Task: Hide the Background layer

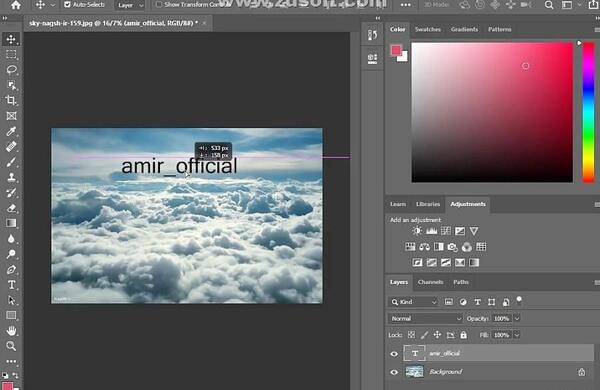Action: click(x=394, y=372)
